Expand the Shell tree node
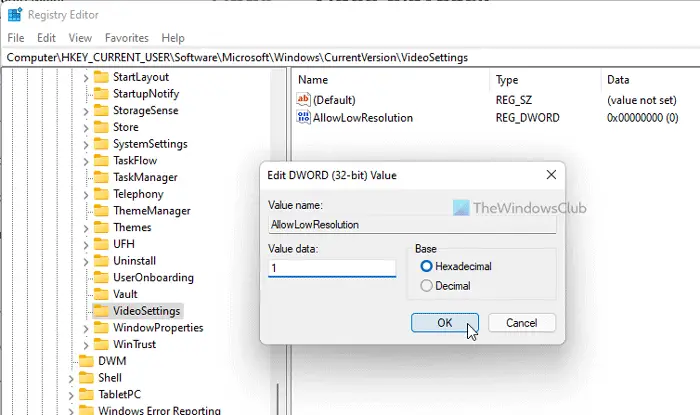Image resolution: width=700 pixels, height=415 pixels. tap(71, 378)
